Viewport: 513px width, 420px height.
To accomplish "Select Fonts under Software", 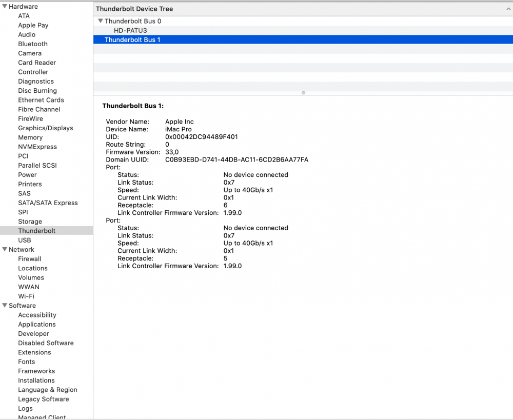I will pyautogui.click(x=27, y=362).
